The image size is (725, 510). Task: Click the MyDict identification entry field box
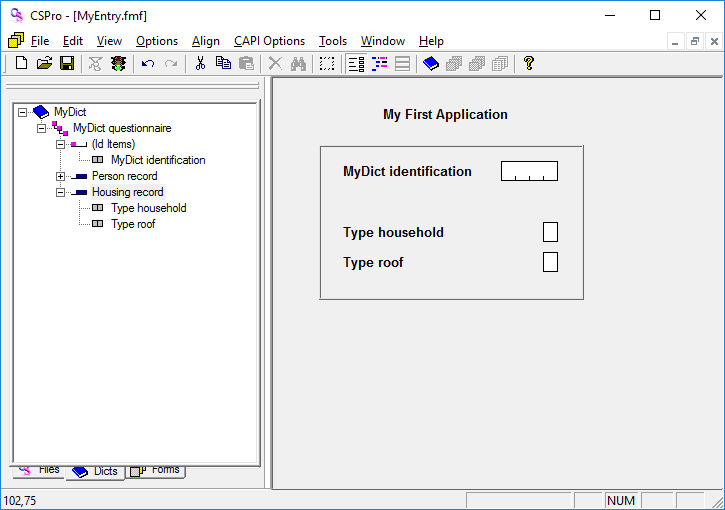pyautogui.click(x=529, y=171)
